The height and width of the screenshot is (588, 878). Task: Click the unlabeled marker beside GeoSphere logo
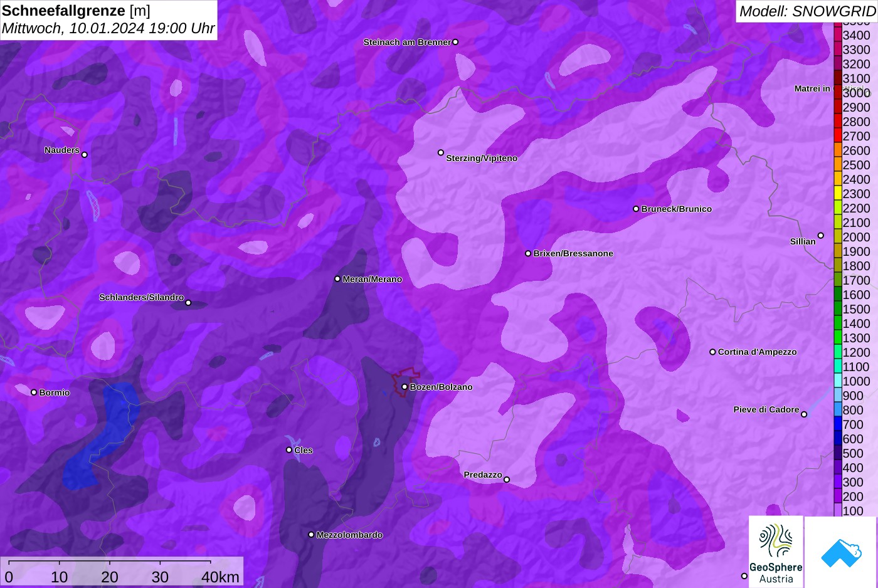coord(744,576)
